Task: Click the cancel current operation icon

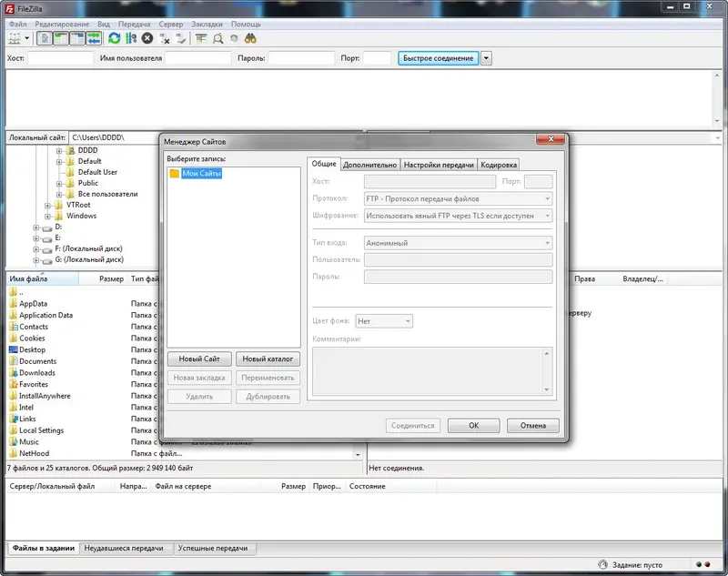Action: click(147, 38)
